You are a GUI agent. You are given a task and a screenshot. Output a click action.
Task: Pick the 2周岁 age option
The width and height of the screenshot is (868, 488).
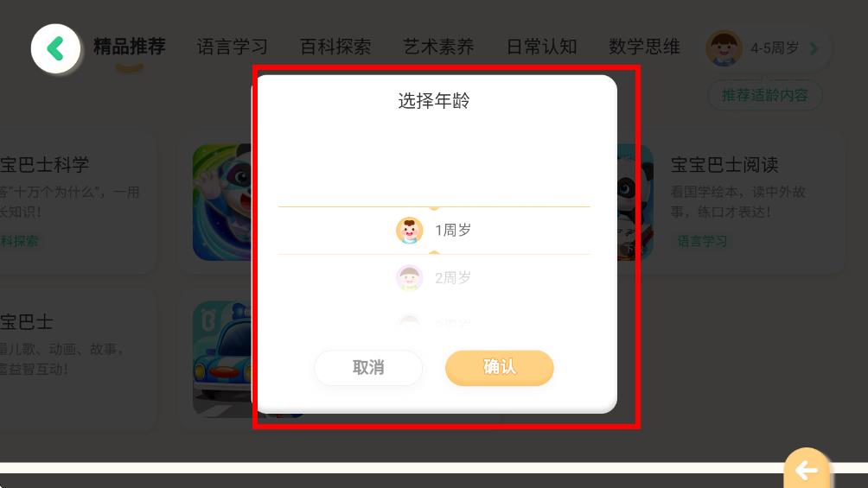tap(434, 278)
